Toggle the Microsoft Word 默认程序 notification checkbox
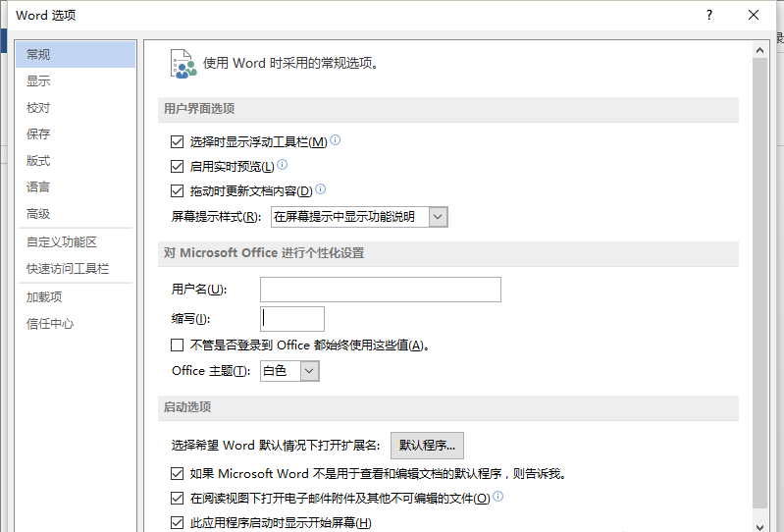The image size is (784, 532). pos(177,473)
